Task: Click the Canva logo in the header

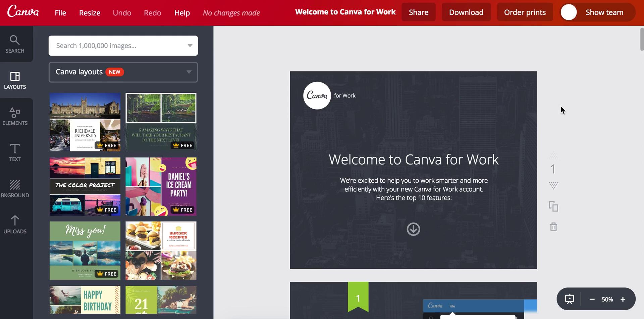Action: [23, 12]
